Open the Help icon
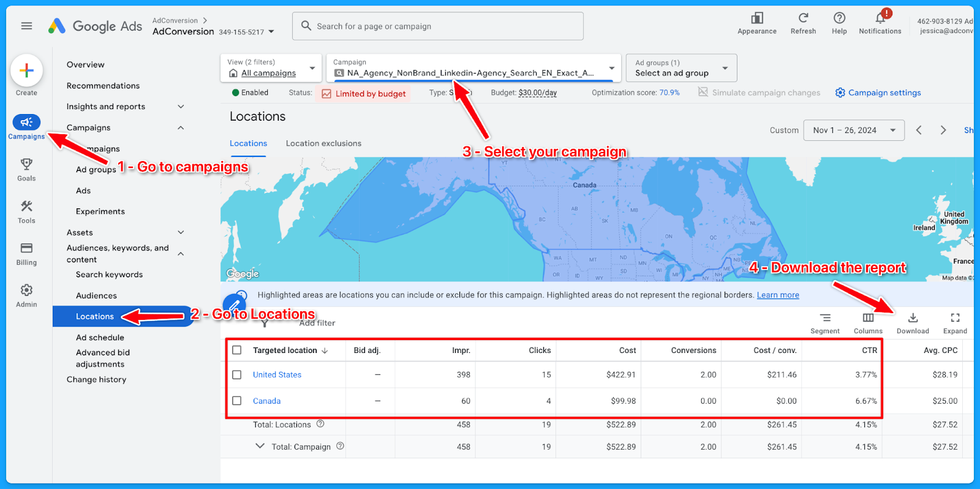Viewport: 980px width, 489px height. coord(839,18)
